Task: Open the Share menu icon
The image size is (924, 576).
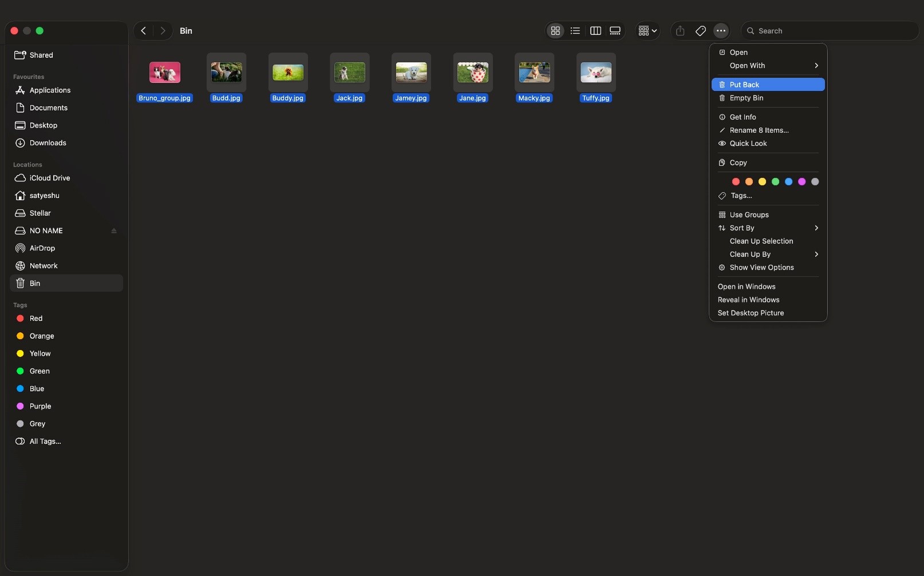Action: 680,31
